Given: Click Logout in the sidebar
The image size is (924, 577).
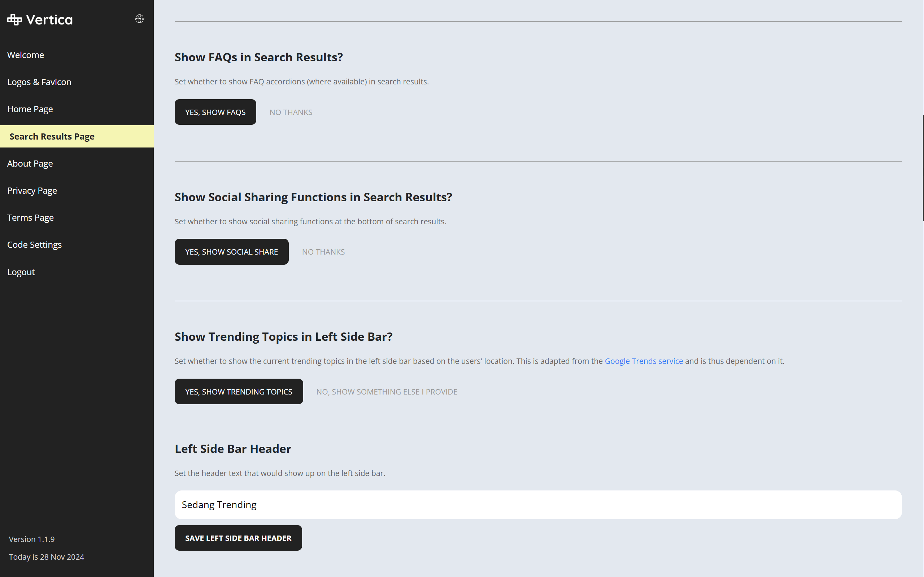Looking at the screenshot, I should coord(21,272).
